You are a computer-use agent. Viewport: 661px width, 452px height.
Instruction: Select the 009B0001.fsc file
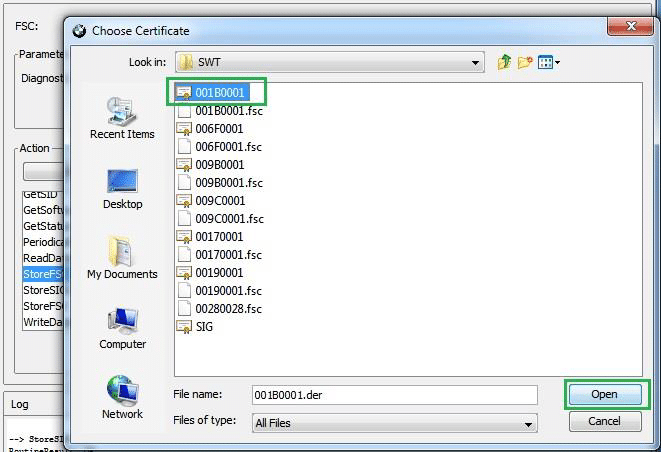[228, 183]
